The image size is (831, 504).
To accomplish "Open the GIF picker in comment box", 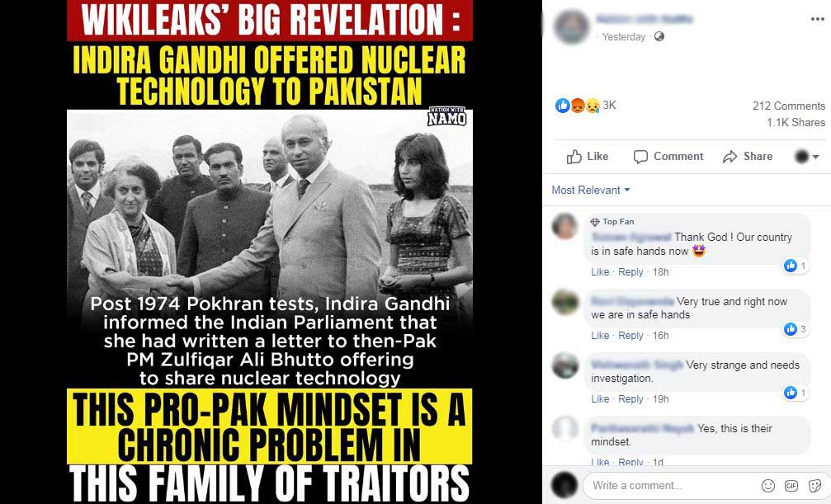I will pos(791,486).
